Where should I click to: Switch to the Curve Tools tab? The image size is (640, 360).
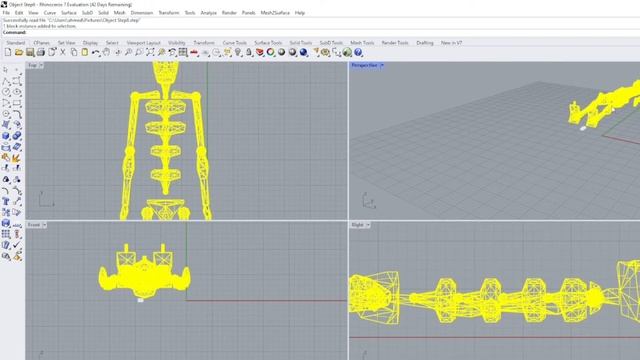click(234, 43)
